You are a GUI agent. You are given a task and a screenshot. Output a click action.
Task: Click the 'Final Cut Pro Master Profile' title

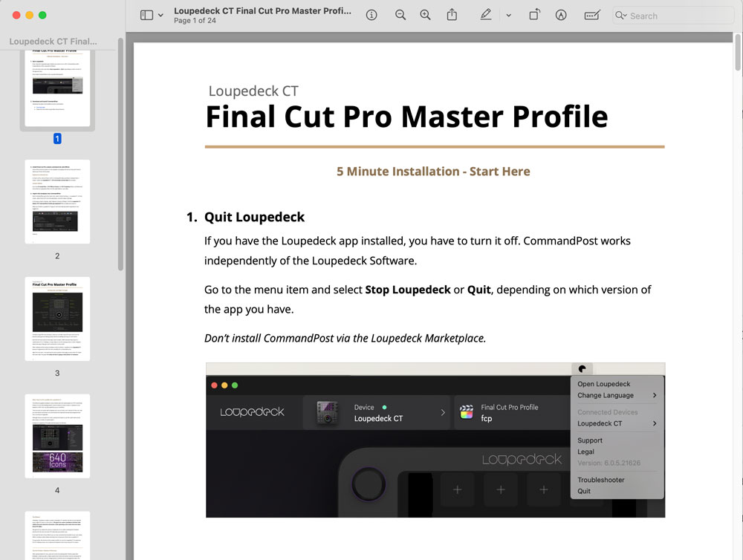[x=406, y=117]
